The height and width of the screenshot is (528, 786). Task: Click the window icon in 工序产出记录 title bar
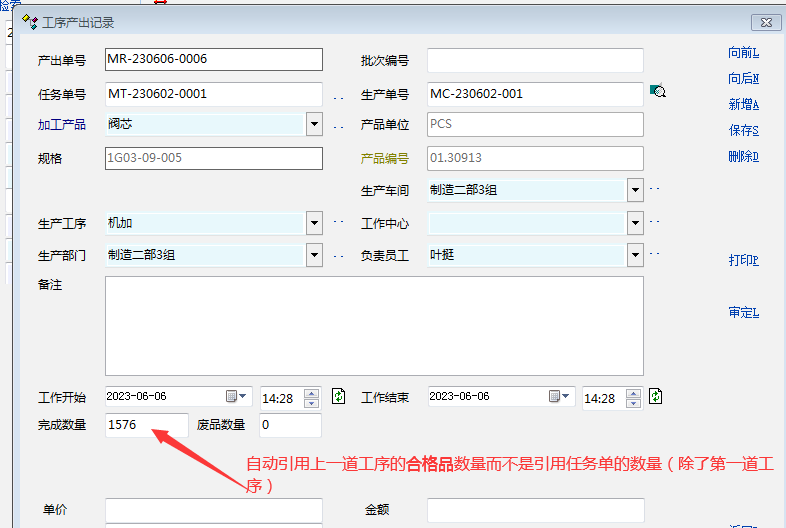pyautogui.click(x=29, y=21)
